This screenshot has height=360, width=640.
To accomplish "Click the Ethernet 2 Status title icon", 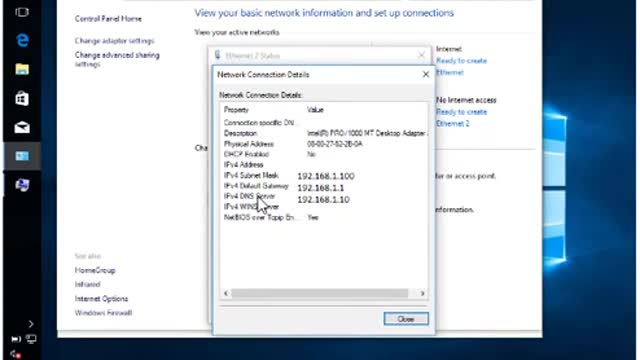I will (218, 55).
